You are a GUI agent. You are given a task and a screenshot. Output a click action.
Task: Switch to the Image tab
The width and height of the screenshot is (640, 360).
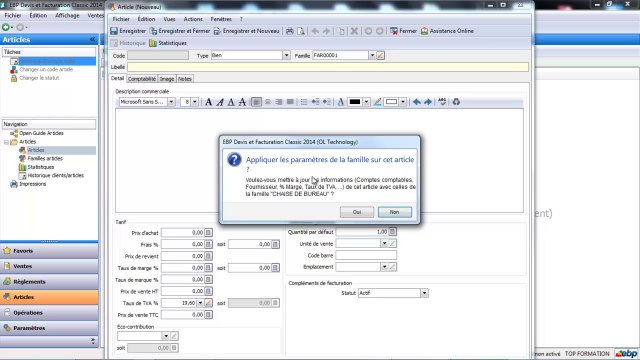tap(167, 79)
